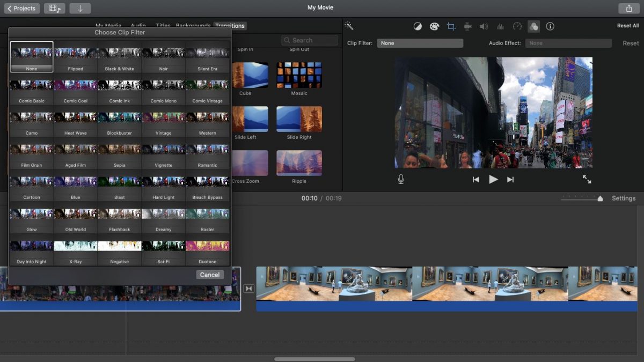Toggle the Noise Reduction audio panel
This screenshot has width=644, height=362.
pyautogui.click(x=500, y=26)
